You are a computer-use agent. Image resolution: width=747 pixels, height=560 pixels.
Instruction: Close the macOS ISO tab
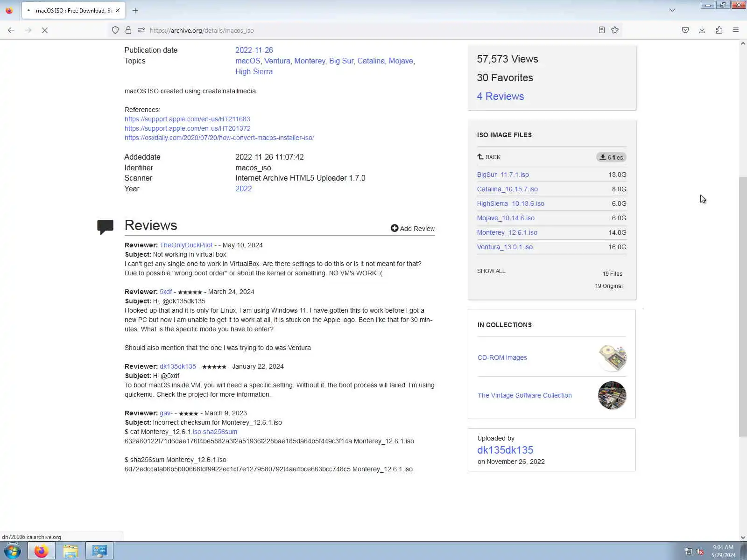pos(118,10)
